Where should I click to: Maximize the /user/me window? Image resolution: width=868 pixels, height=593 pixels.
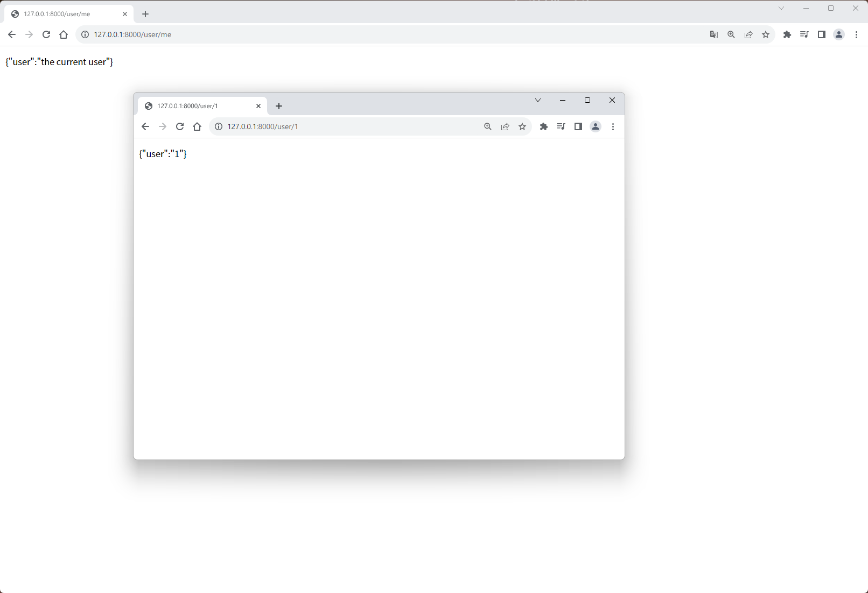pos(831,8)
